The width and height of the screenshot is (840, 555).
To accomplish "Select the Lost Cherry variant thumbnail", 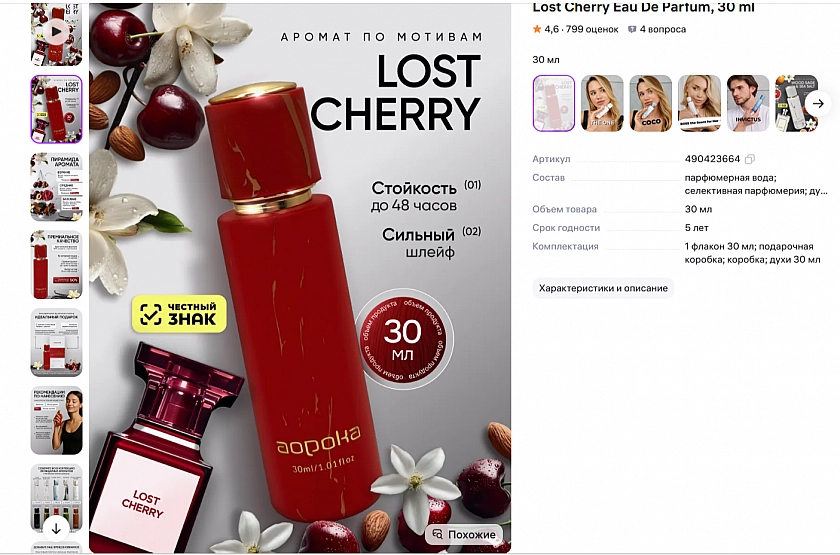I will [554, 103].
